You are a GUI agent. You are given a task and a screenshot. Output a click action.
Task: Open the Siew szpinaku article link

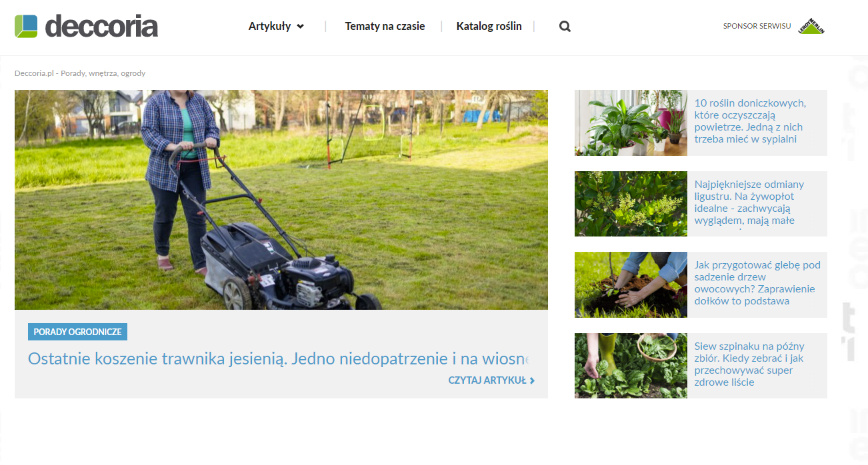749,364
